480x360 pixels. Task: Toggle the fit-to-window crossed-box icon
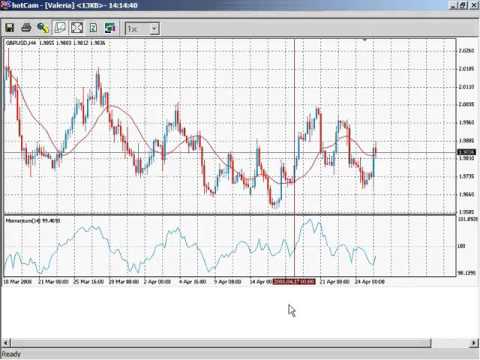[x=77, y=28]
